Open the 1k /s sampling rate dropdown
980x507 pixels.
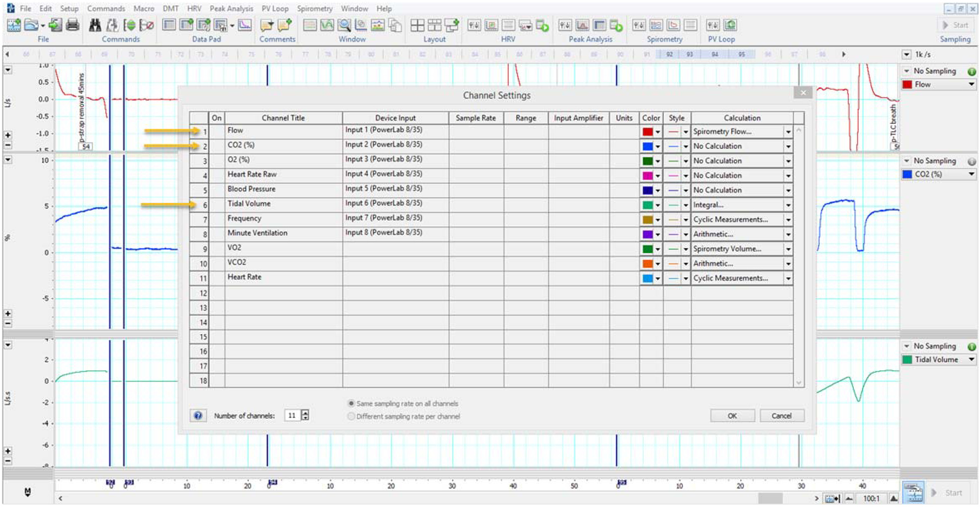(907, 55)
